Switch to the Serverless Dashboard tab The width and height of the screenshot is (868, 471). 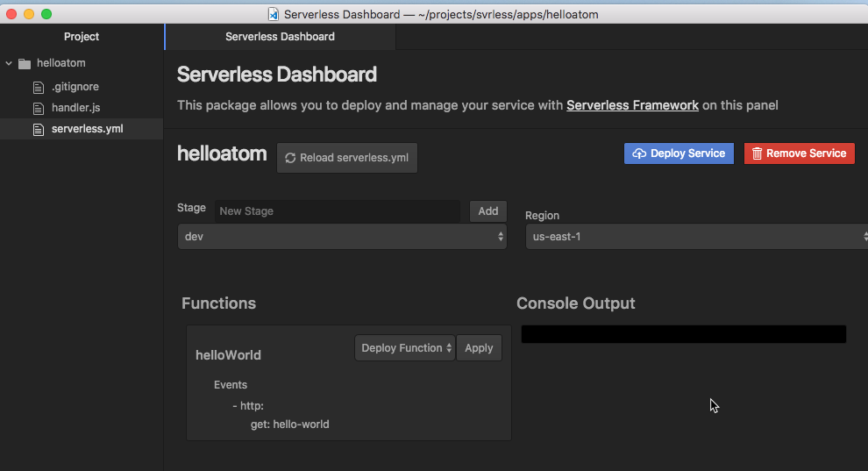pyautogui.click(x=280, y=37)
